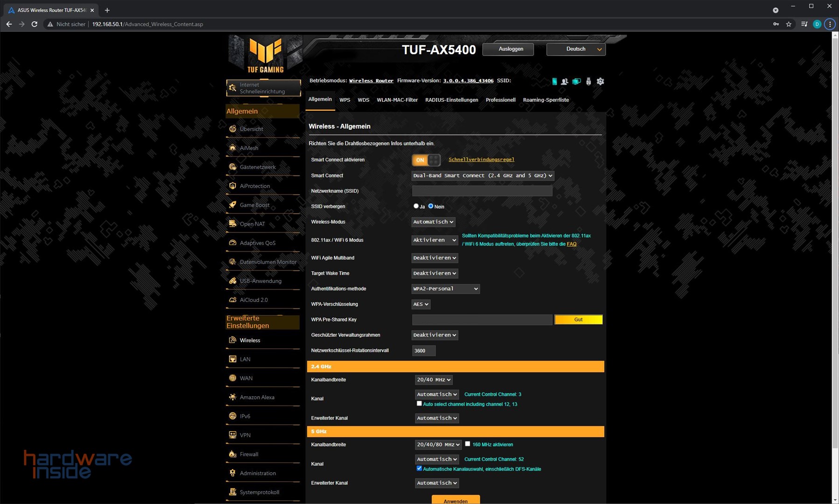Open the AiProtection shield icon
The image size is (839, 504).
[x=233, y=186]
